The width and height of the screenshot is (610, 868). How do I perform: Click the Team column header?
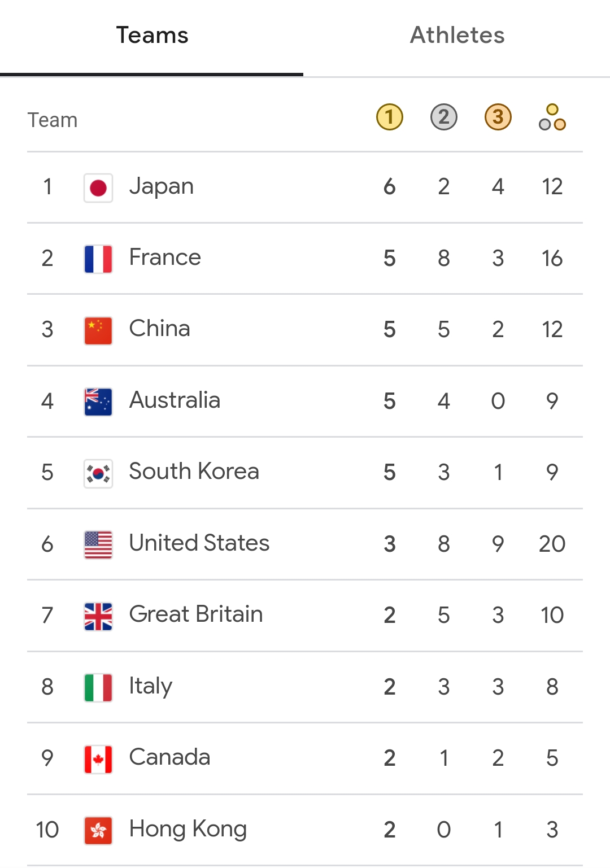click(53, 120)
